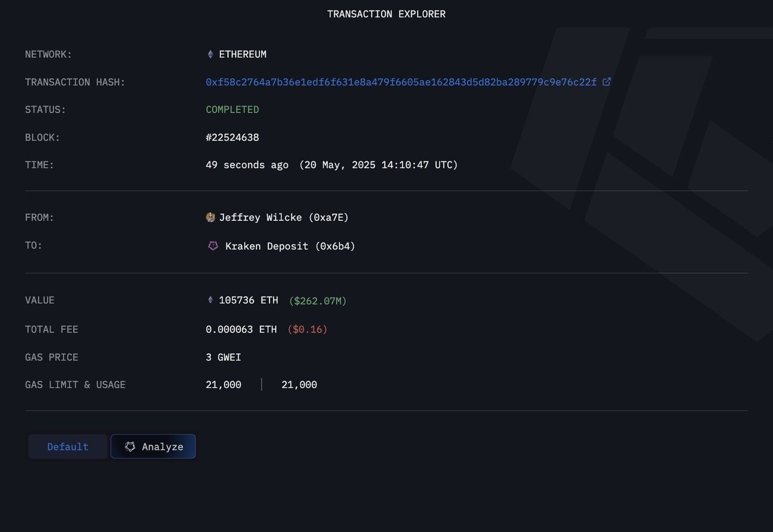
Task: Click the NETWORK: field label
Action: (x=48, y=54)
